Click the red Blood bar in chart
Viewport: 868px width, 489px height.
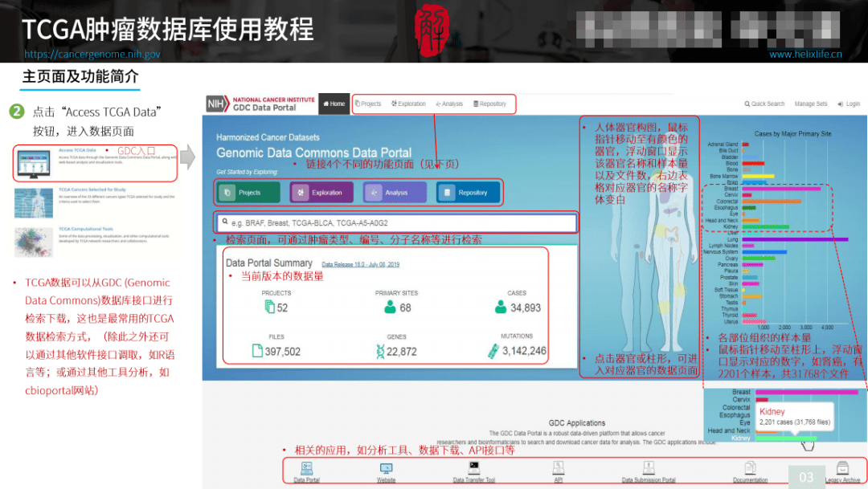pos(753,163)
